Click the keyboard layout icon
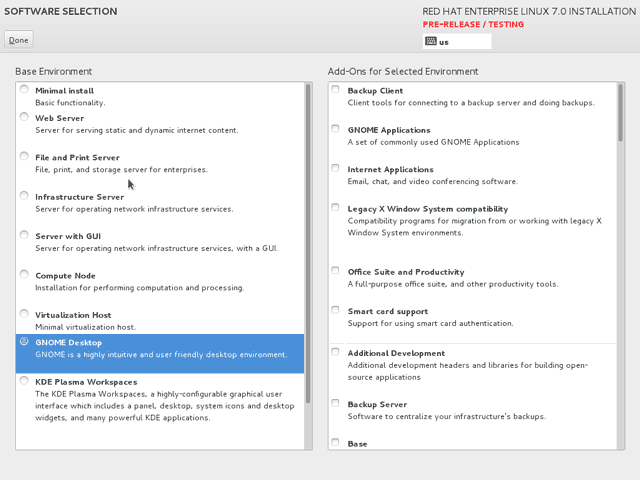The image size is (640, 480). (x=431, y=41)
